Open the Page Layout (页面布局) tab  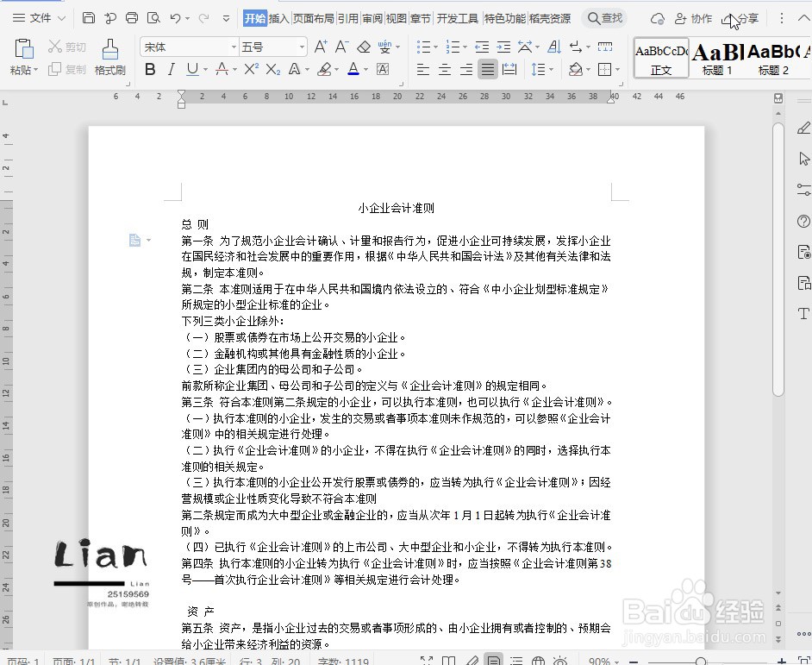313,19
